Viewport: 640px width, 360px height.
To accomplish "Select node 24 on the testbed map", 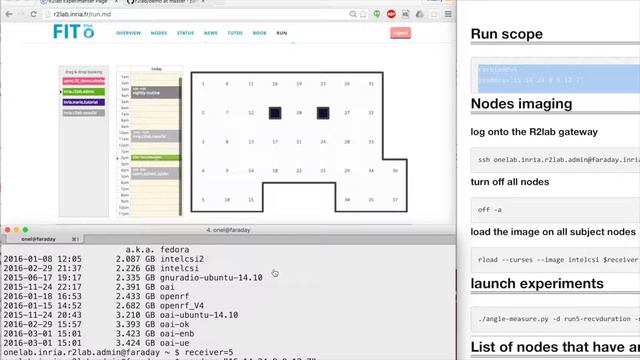I will (x=323, y=142).
